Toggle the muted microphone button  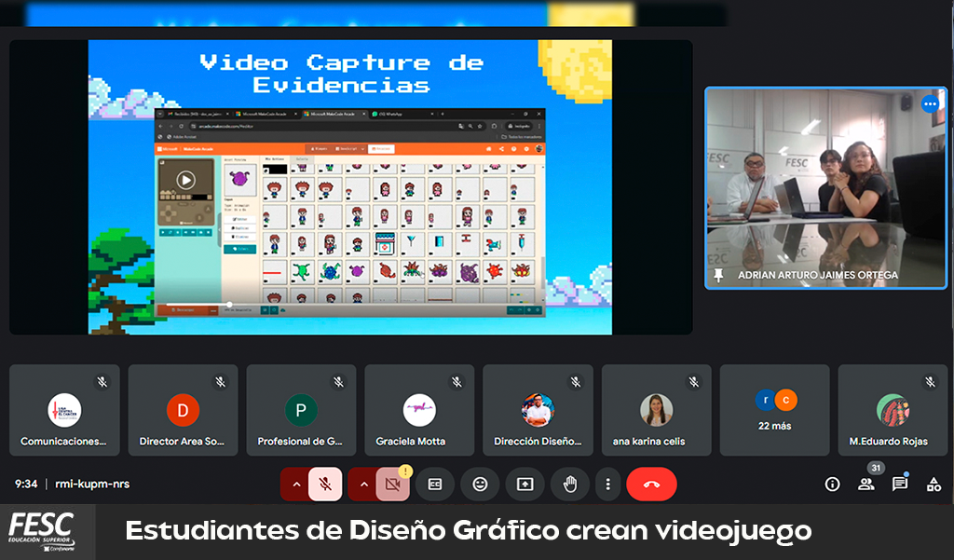325,485
